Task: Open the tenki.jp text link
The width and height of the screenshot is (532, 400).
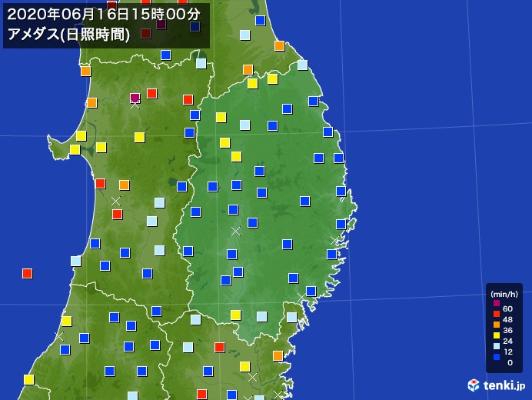Action: tap(504, 385)
